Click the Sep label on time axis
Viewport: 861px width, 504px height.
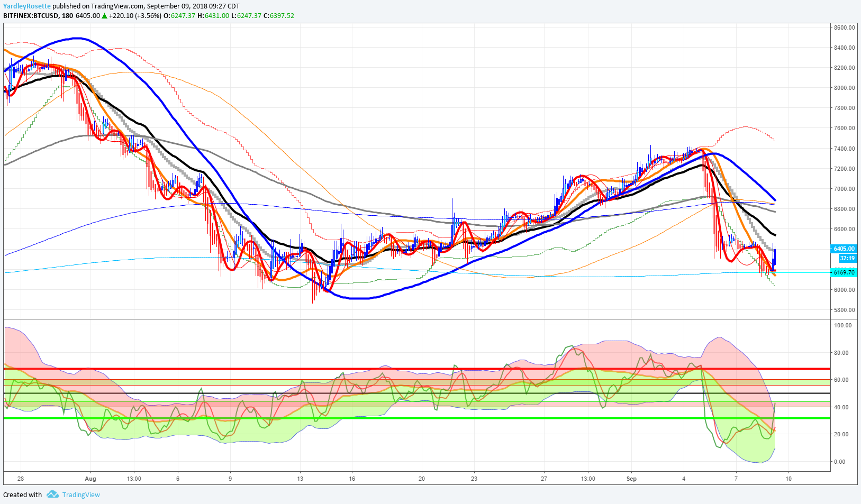pos(631,479)
